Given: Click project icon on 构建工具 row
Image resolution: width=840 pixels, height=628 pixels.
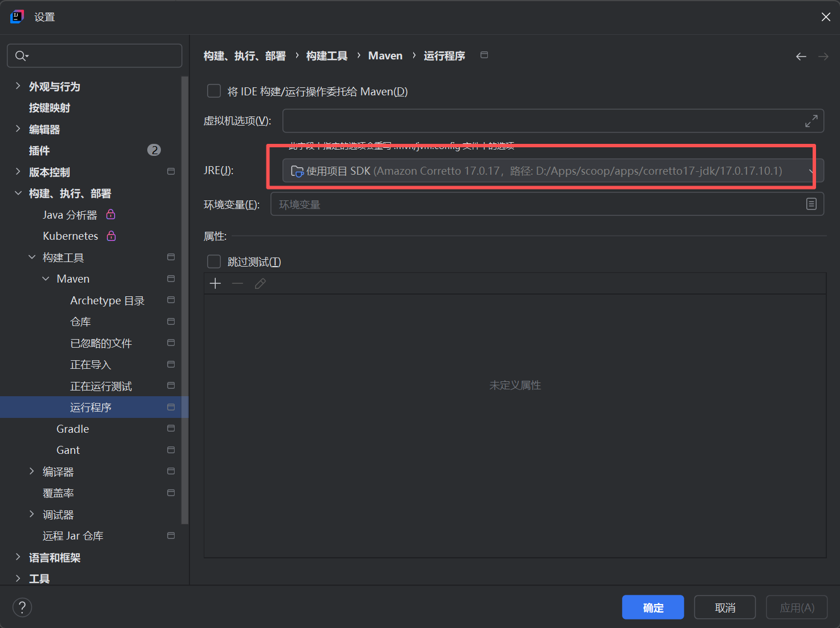Looking at the screenshot, I should pos(171,257).
